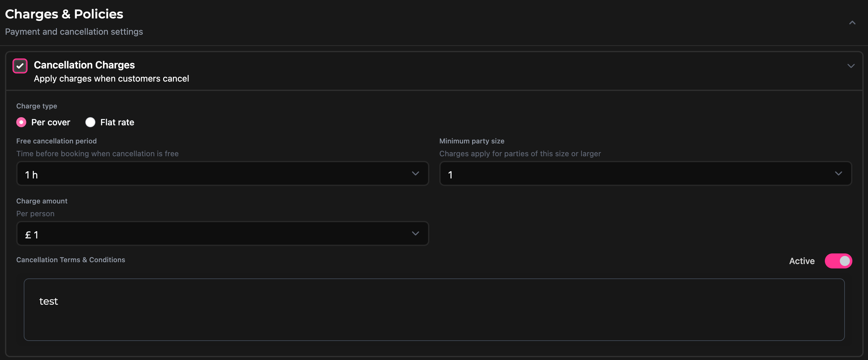The image size is (868, 360).
Task: Click the arrow in the party size dropdown
Action: coord(838,174)
